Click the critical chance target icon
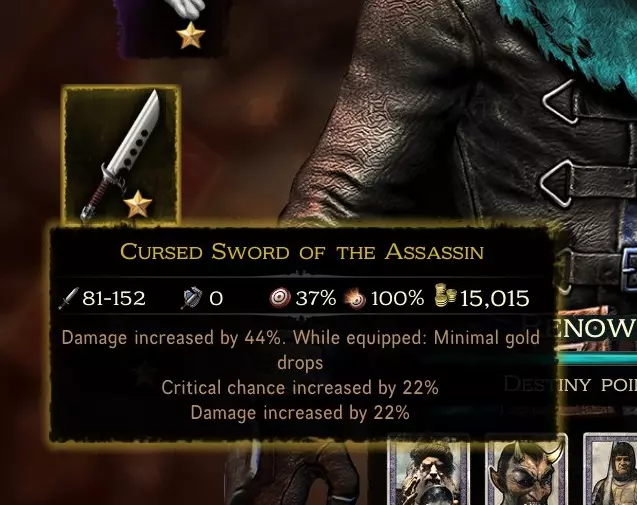 click(x=280, y=298)
